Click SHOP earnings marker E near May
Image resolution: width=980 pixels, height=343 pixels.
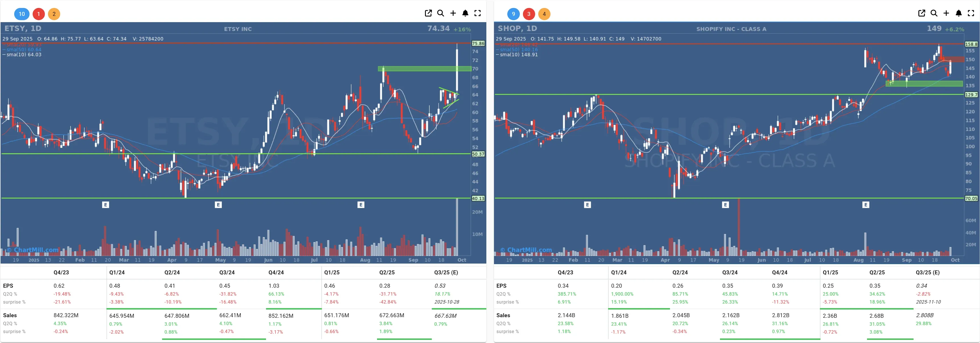tap(725, 205)
